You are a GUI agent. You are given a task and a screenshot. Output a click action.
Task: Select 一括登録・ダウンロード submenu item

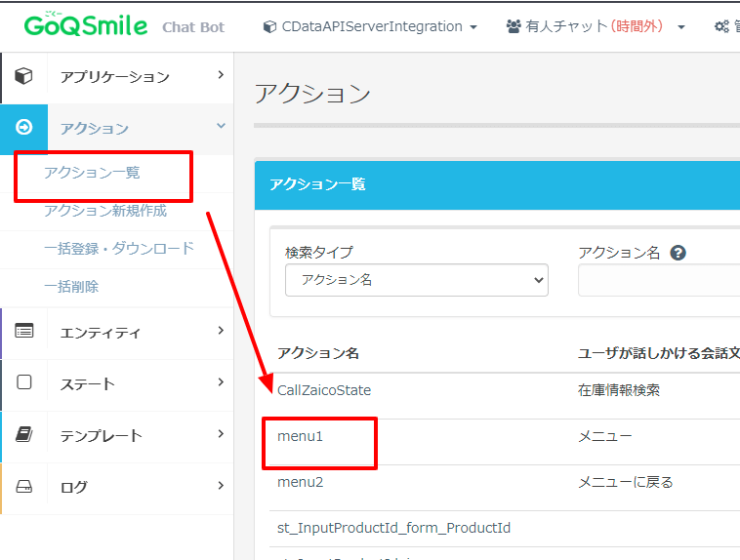[x=119, y=249]
